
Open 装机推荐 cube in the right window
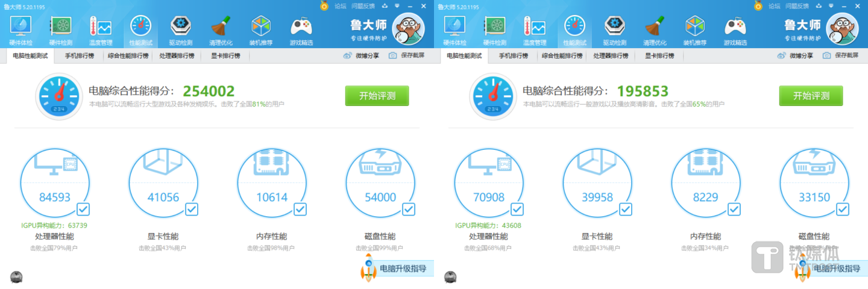click(x=695, y=30)
